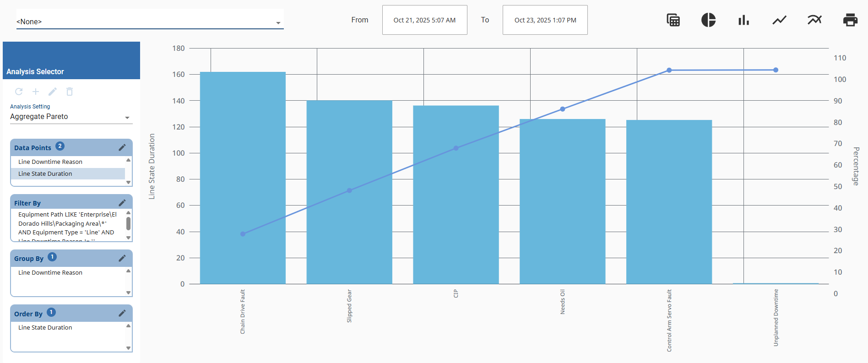Expand the Aggregate Pareto analysis setting dropdown
Screen dimensions: 868x363
[x=71, y=117]
